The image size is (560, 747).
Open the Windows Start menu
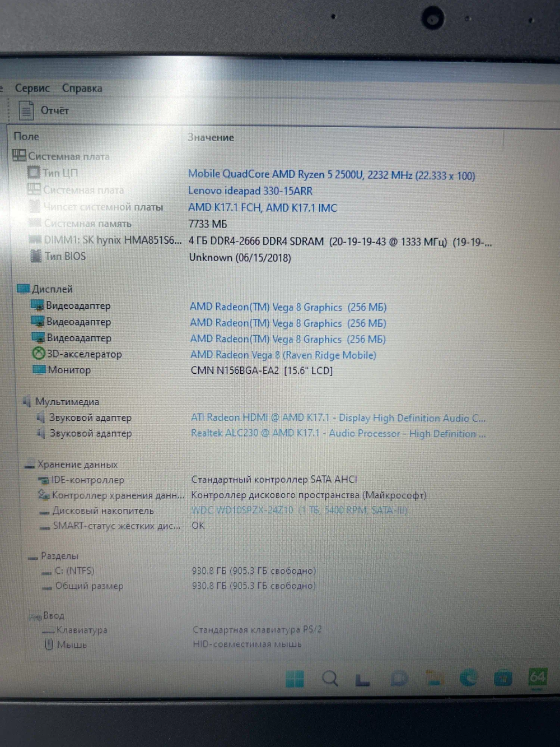coord(295,679)
